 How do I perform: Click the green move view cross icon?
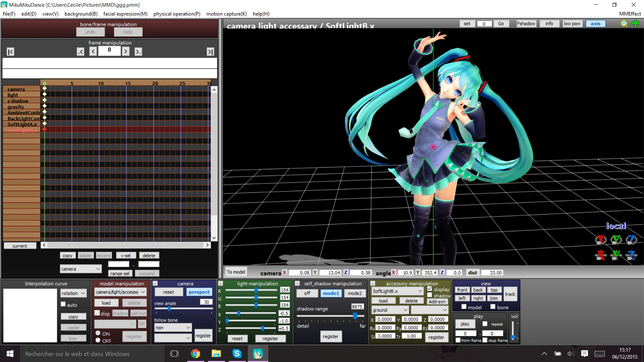point(636,23)
